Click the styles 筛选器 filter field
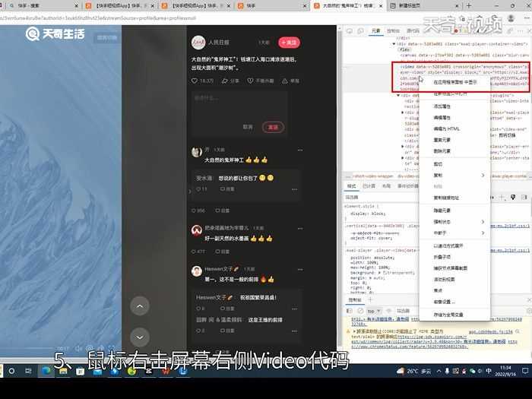The width and height of the screenshot is (532, 399). click(382, 197)
